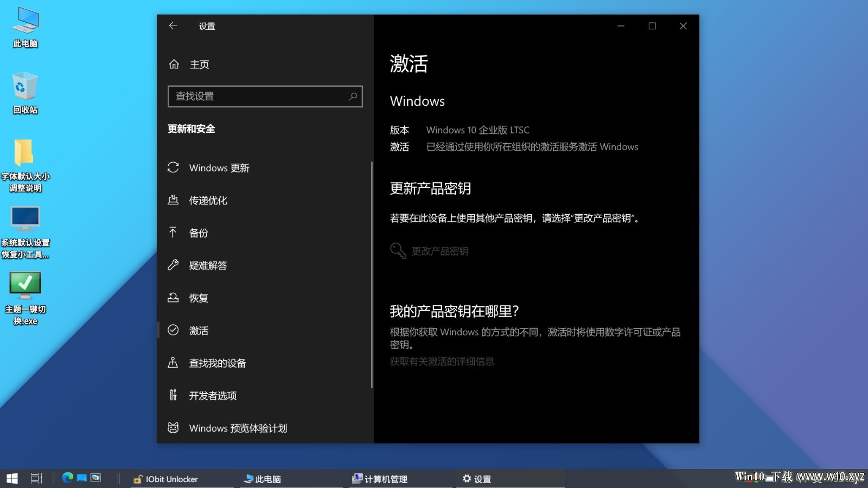Click the 更新和安全 section title
Image resolution: width=868 pixels, height=488 pixels.
pyautogui.click(x=192, y=129)
